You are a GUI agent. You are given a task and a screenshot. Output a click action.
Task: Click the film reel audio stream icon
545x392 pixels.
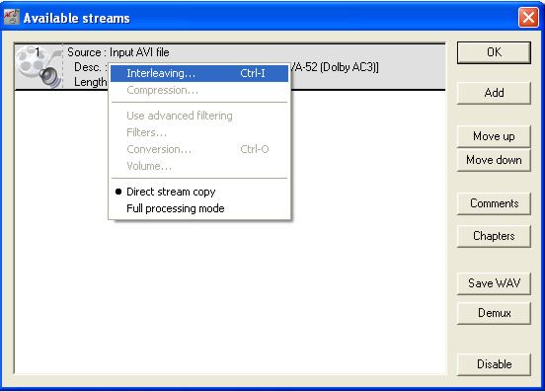pyautogui.click(x=39, y=67)
